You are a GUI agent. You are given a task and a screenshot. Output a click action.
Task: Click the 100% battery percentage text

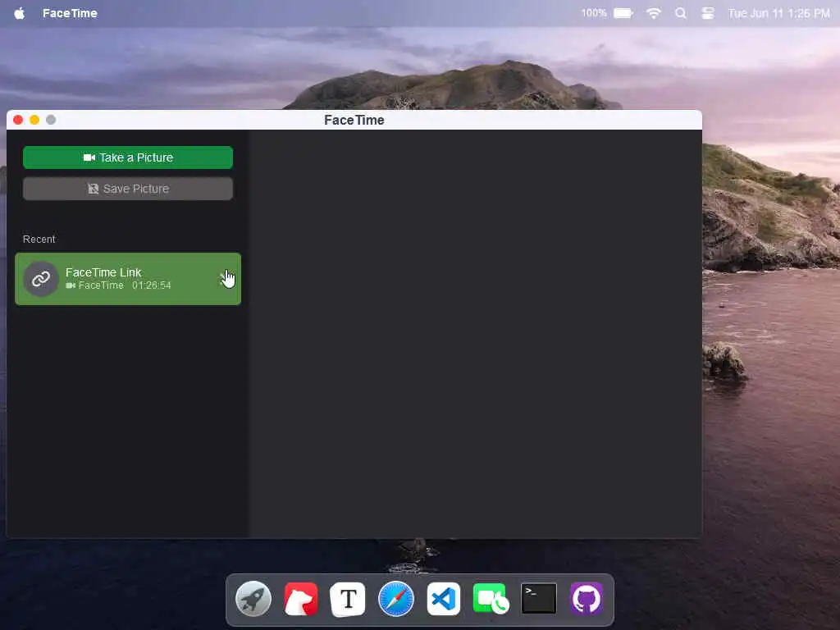(x=594, y=13)
